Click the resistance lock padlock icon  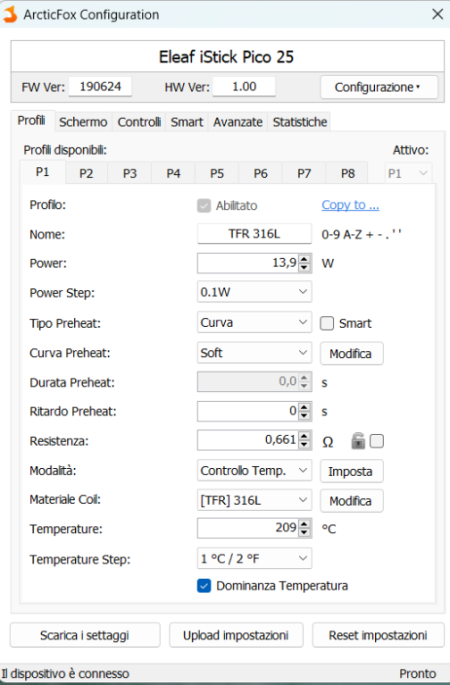[358, 441]
